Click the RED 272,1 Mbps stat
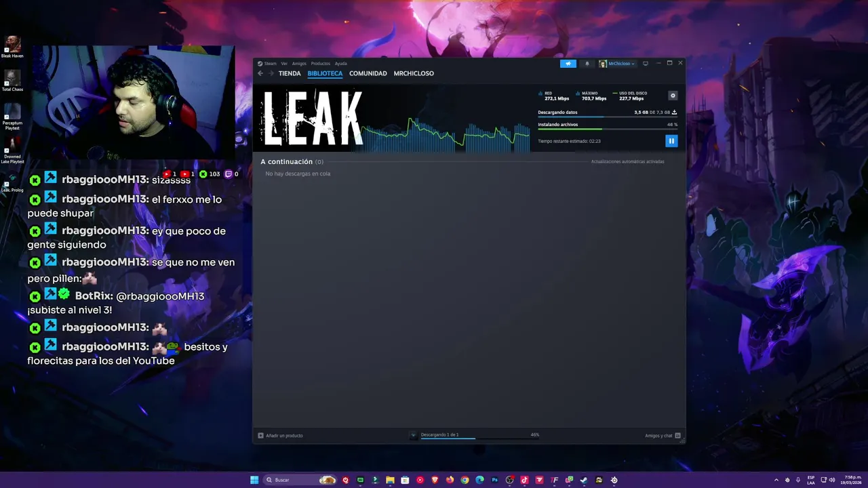The width and height of the screenshot is (868, 488). coord(554,96)
